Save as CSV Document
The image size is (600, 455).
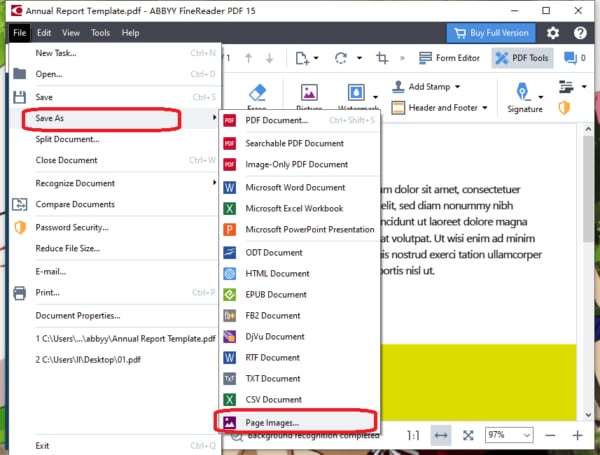point(300,400)
